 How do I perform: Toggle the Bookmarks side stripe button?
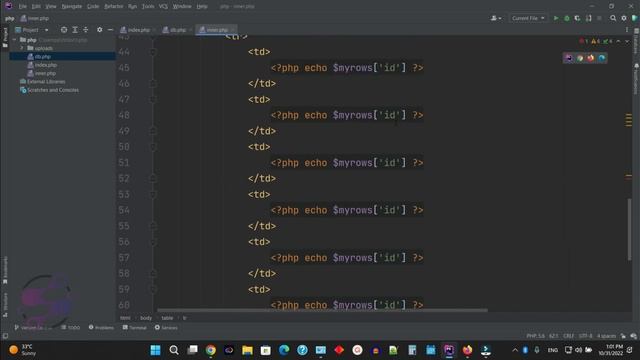pyautogui.click(x=5, y=270)
